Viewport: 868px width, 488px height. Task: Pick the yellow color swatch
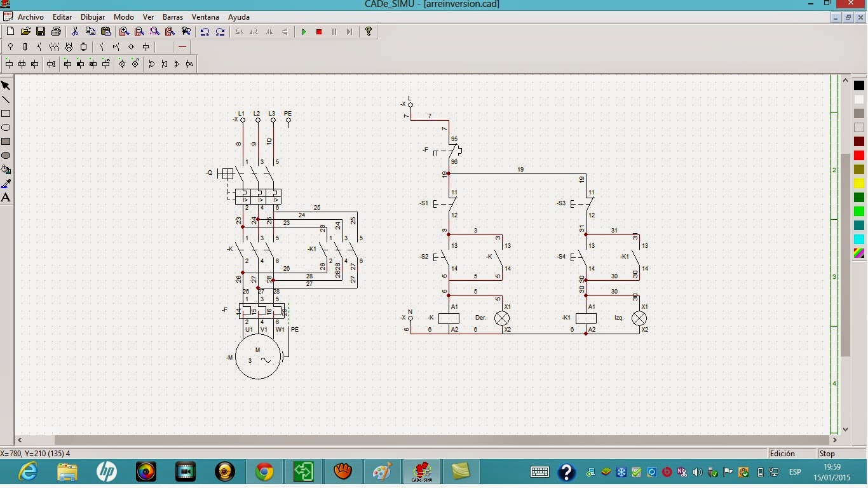pyautogui.click(x=859, y=184)
